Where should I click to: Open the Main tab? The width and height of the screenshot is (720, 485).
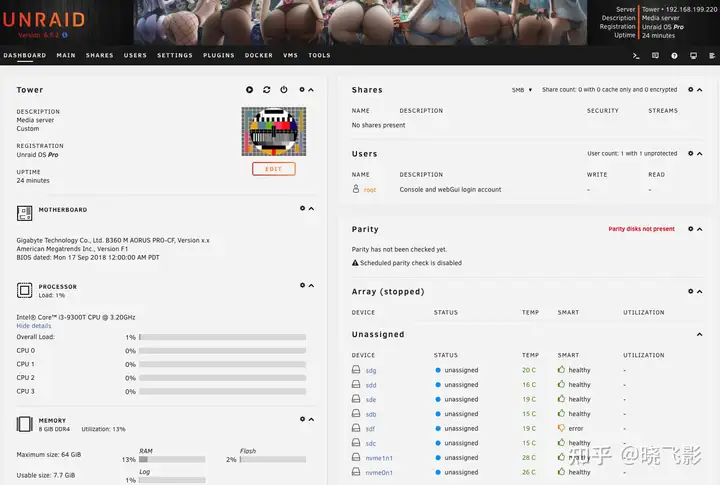(x=66, y=55)
